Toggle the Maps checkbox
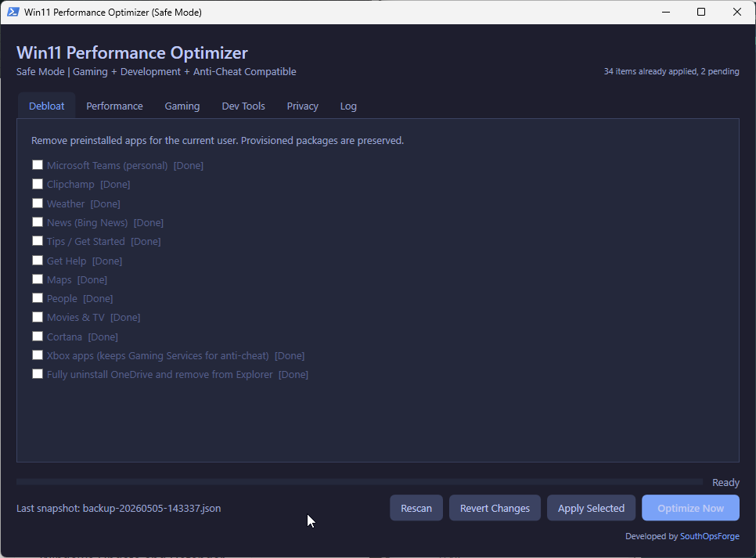This screenshot has width=756, height=558. coord(37,279)
